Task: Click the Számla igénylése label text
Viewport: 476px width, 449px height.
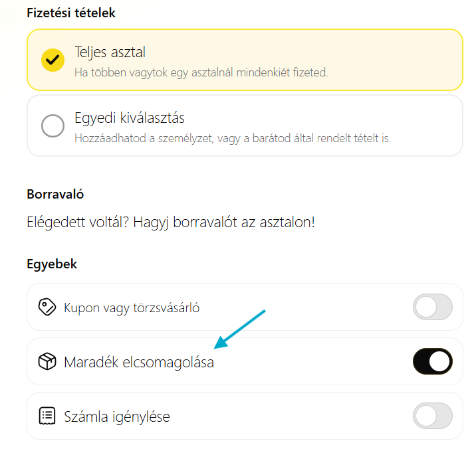Action: 117,417
